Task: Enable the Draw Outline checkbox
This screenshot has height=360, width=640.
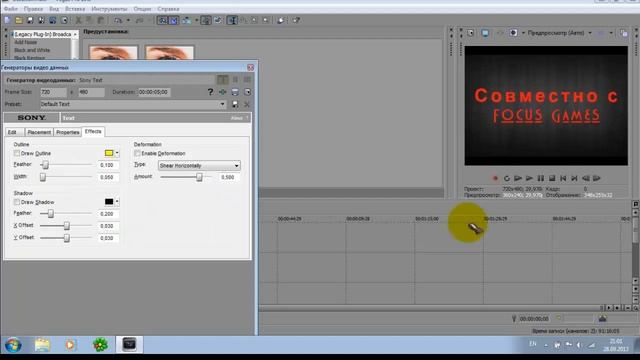Action: click(17, 153)
